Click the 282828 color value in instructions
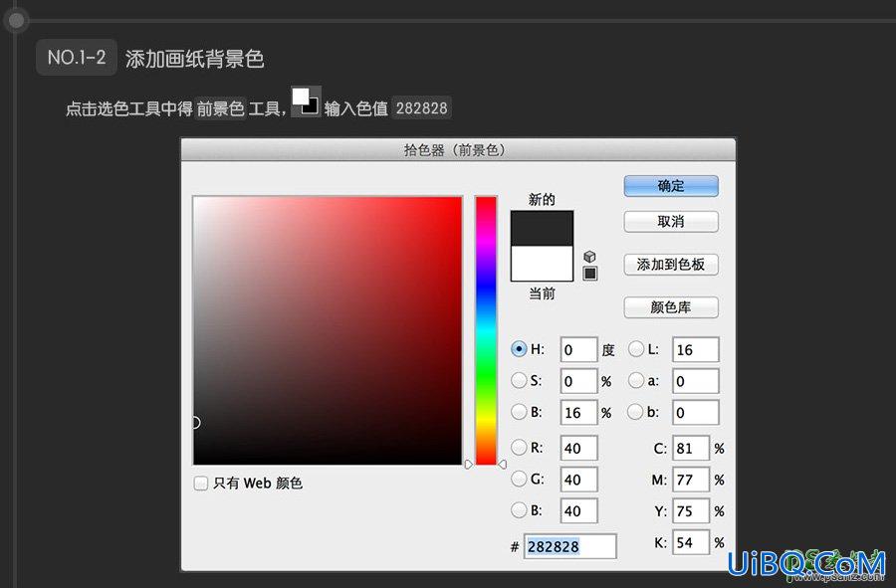This screenshot has width=896, height=588. [x=422, y=107]
